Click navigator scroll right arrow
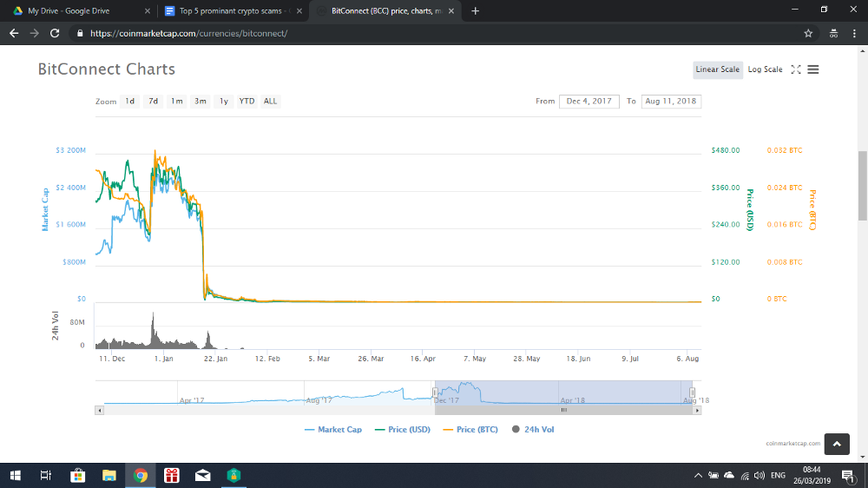 [697, 411]
